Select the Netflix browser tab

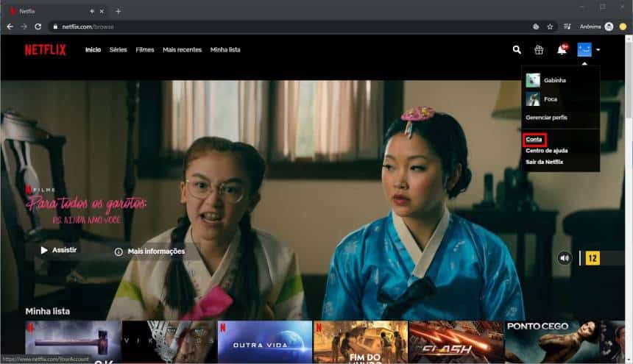pos(57,11)
